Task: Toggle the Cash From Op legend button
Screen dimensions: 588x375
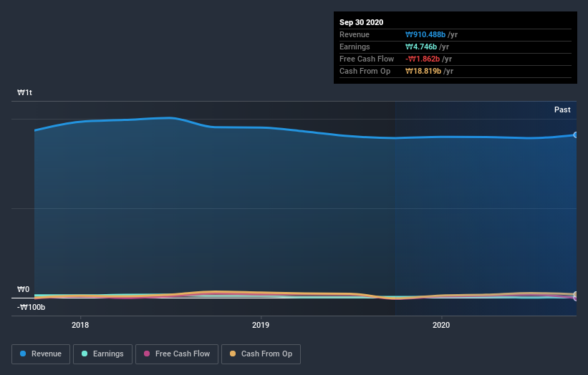Action: [261, 354]
